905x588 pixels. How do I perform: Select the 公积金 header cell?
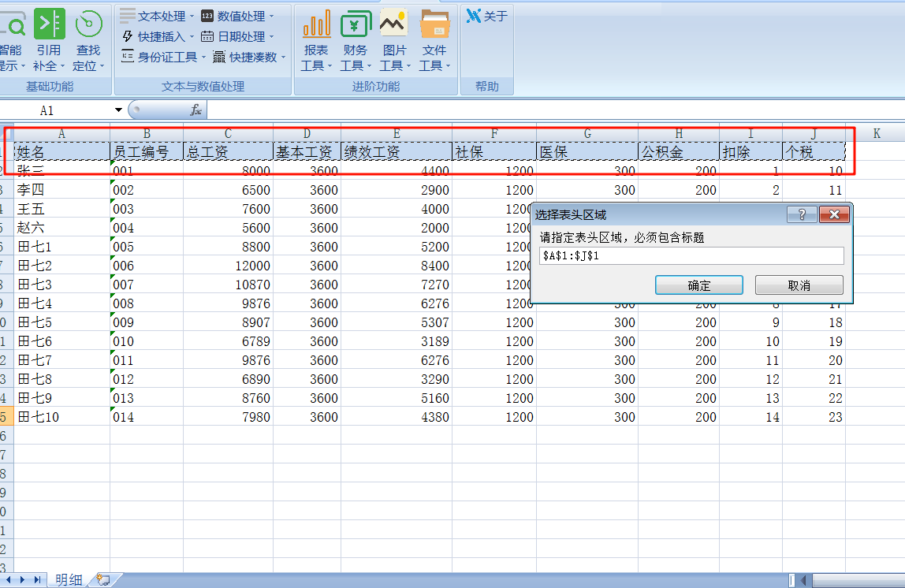point(679,152)
